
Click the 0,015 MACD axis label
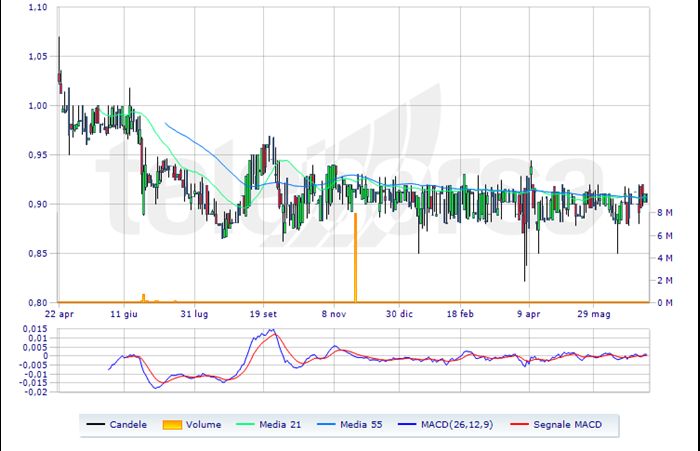pos(35,329)
